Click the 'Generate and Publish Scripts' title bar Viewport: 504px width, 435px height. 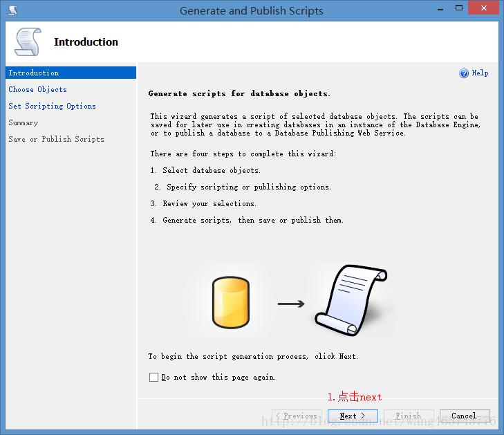tap(252, 10)
